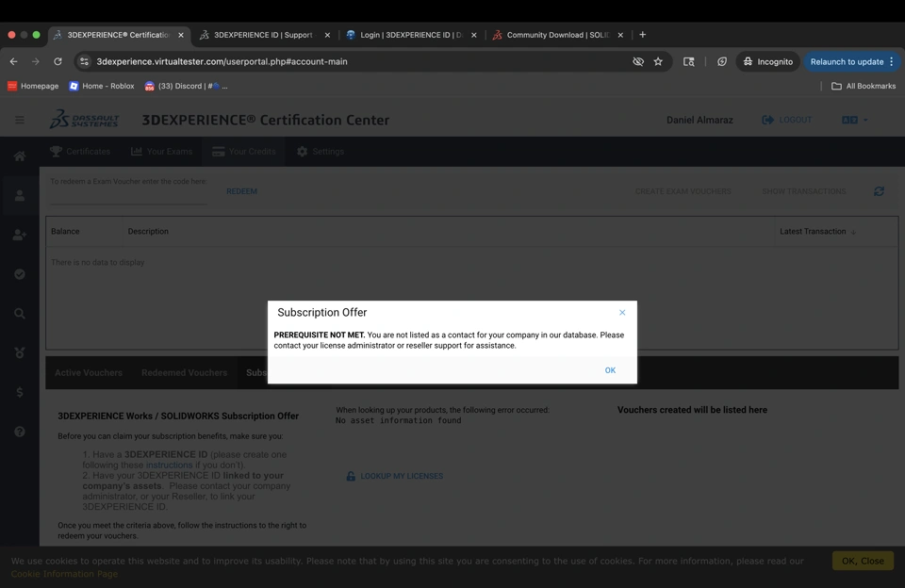905x588 pixels.
Task: Click the home icon in sidebar
Action: click(x=20, y=156)
